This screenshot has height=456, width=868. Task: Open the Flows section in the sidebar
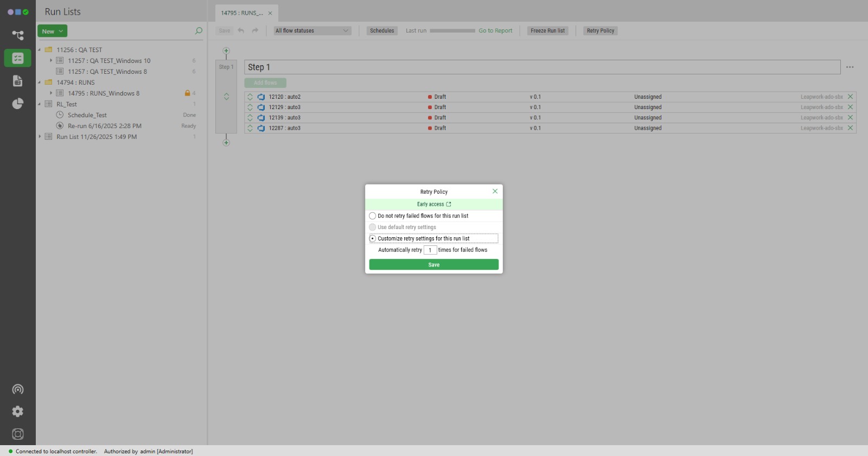18,35
